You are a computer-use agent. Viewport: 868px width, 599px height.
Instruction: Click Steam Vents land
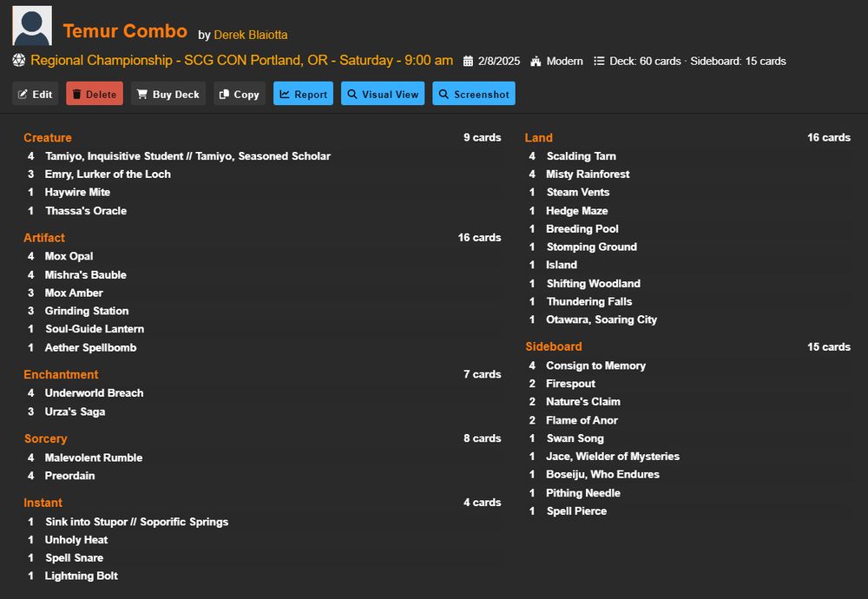click(578, 192)
